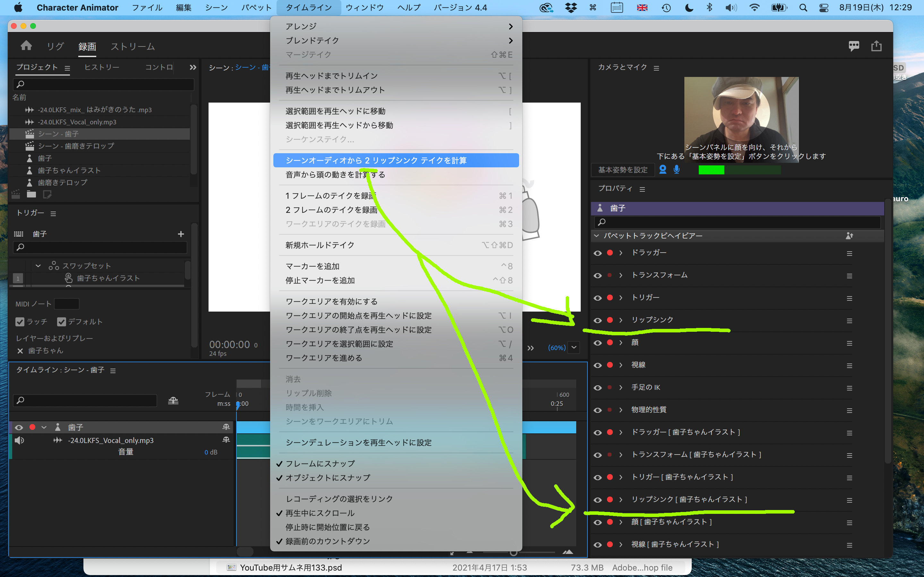Viewport: 924px width, 577px height.
Task: Click the add trigger plus icon
Action: [181, 234]
